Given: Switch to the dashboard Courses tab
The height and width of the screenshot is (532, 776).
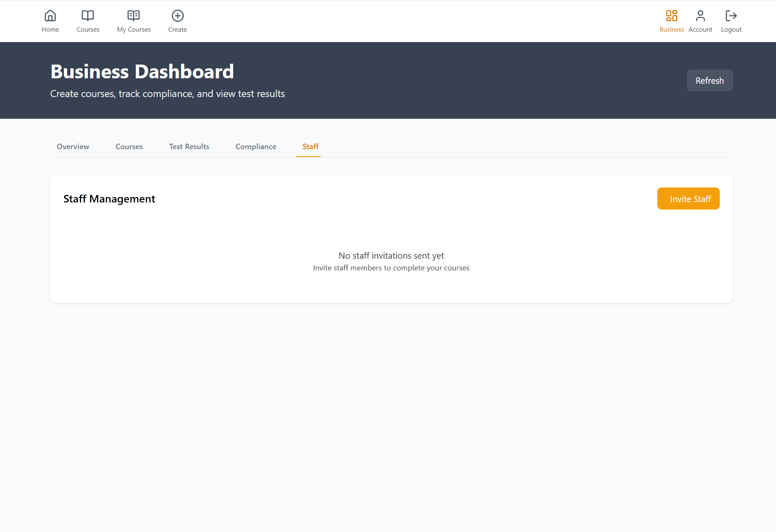Looking at the screenshot, I should point(129,147).
